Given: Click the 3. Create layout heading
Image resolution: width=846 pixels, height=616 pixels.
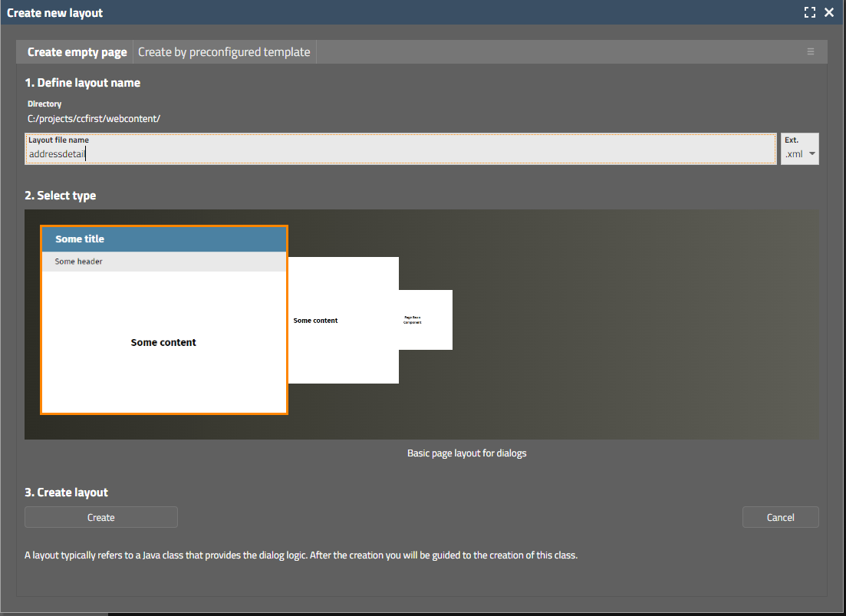Looking at the screenshot, I should [66, 492].
